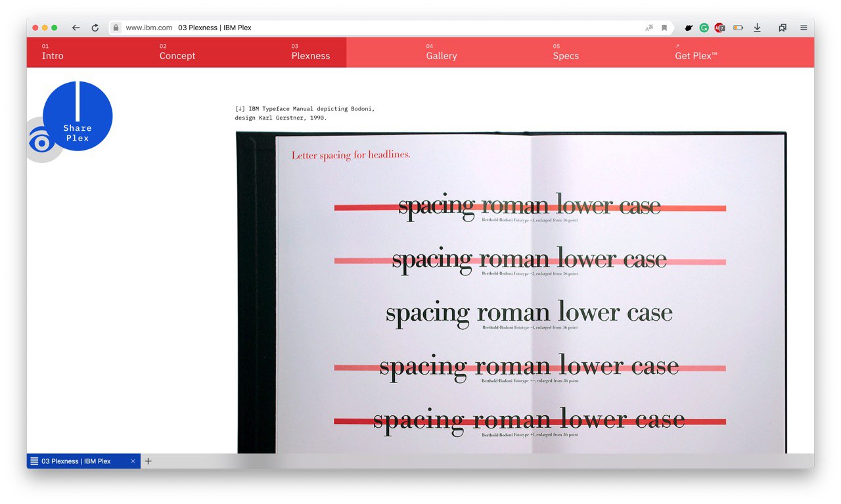The width and height of the screenshot is (841, 504).
Task: Click the tab list icon in bottom tab
Action: tap(34, 461)
